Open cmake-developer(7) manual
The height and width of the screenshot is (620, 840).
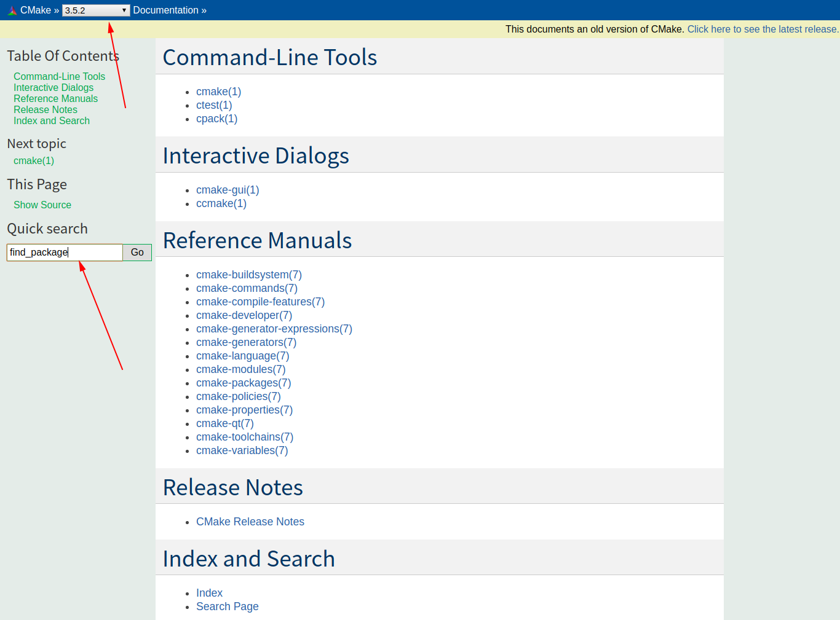point(244,315)
